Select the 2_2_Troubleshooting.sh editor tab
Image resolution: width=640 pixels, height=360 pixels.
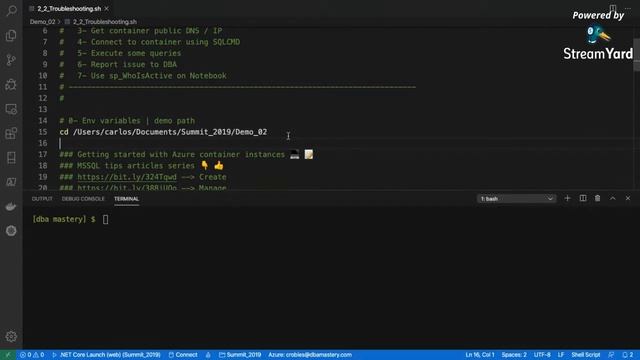[69, 9]
